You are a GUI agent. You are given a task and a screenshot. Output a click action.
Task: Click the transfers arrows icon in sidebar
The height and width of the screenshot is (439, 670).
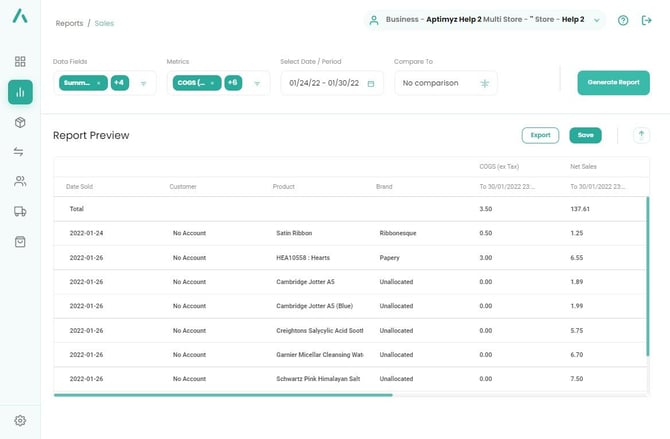(20, 152)
